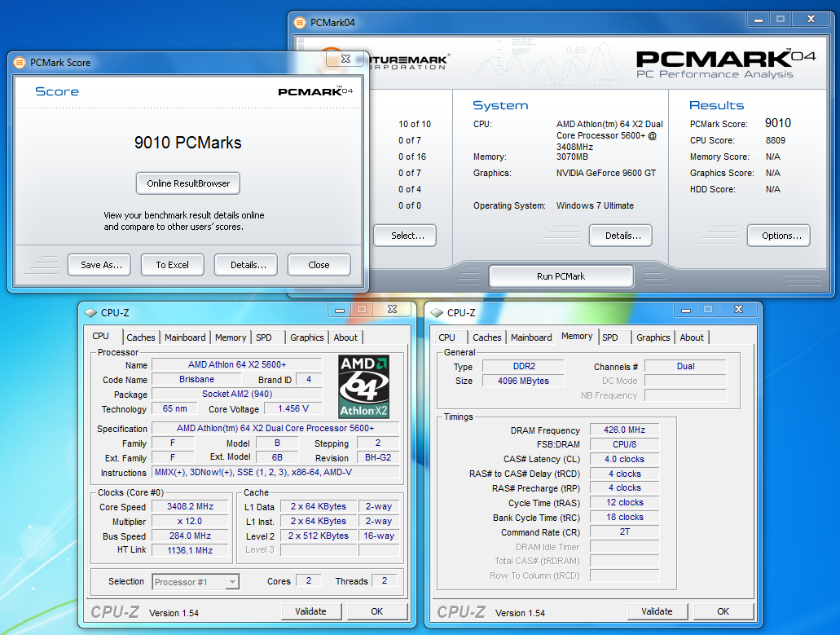This screenshot has height=635, width=840.
Task: Click the Threads count field
Action: coord(384,580)
